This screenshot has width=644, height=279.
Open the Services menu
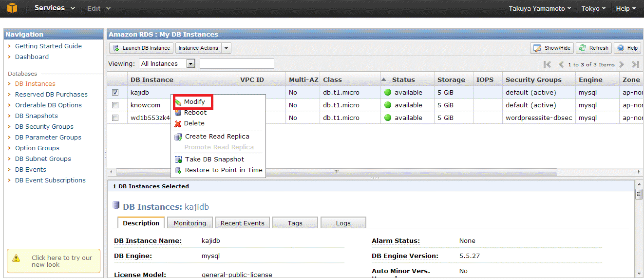click(x=55, y=8)
